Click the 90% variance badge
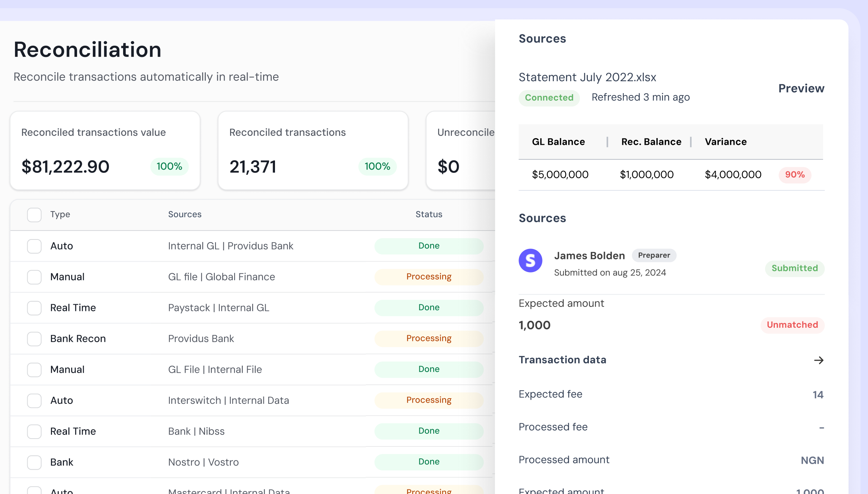This screenshot has height=494, width=868. tap(795, 175)
